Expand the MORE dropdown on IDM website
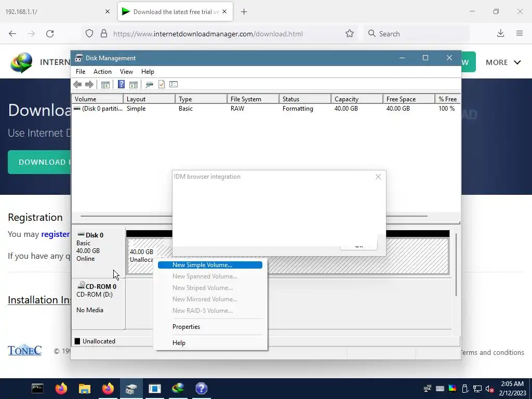 point(503,62)
